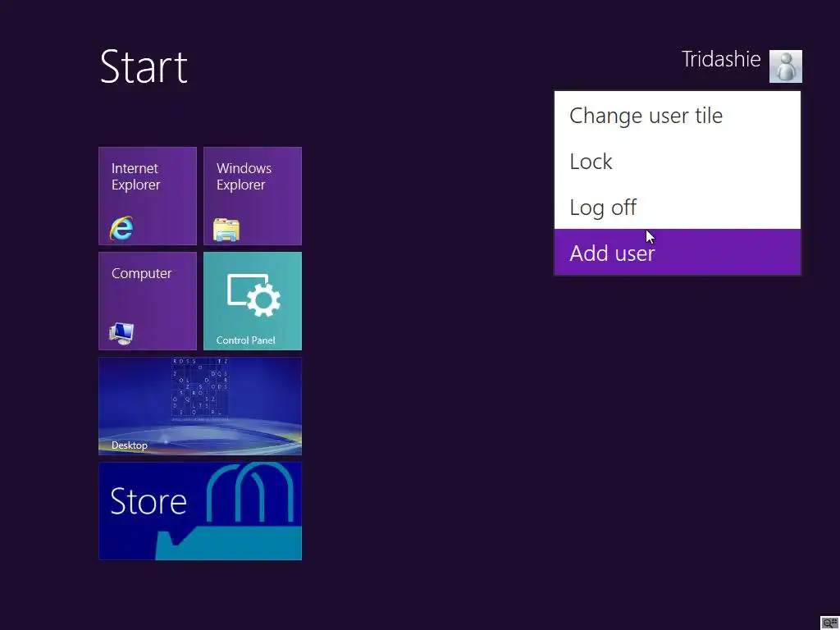Choose Lock from the user menu
Screen dimensions: 840x630
tap(677, 161)
